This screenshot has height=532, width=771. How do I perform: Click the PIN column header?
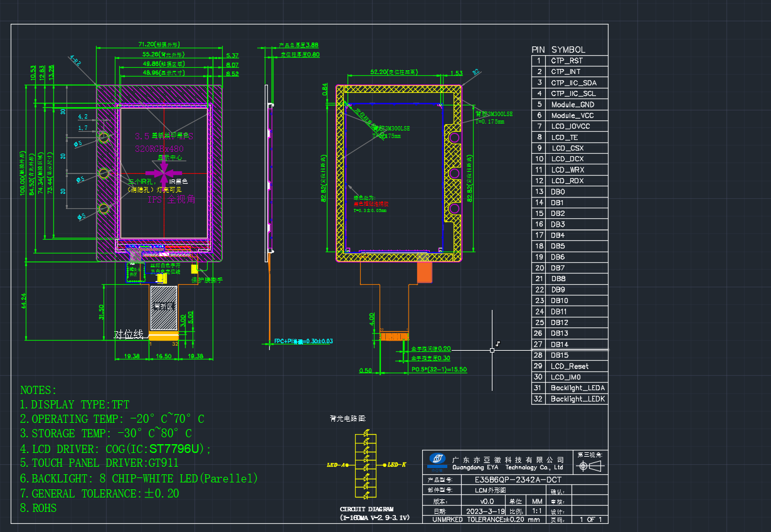click(x=538, y=50)
